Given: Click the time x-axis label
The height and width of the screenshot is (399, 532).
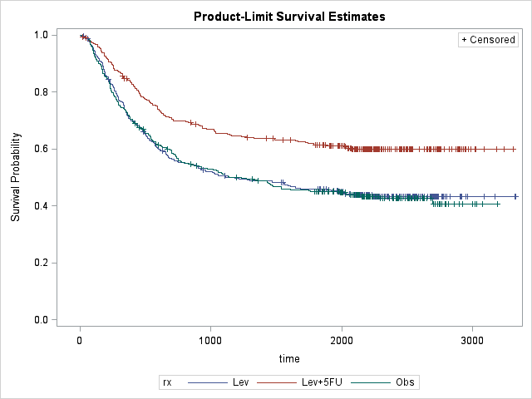Looking at the screenshot, I should [288, 358].
